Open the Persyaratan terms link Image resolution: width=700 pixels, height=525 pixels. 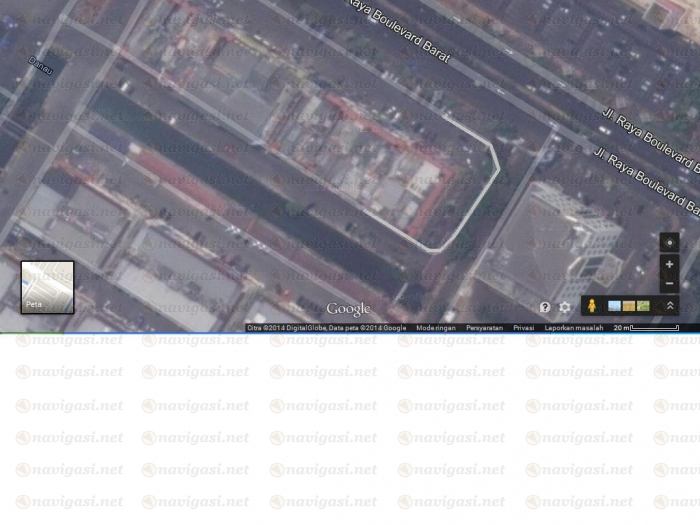point(484,327)
